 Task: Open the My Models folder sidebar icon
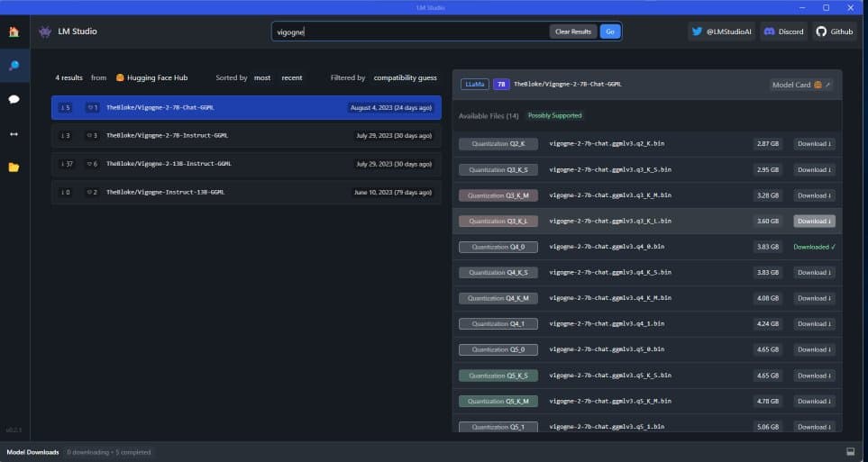(x=14, y=168)
